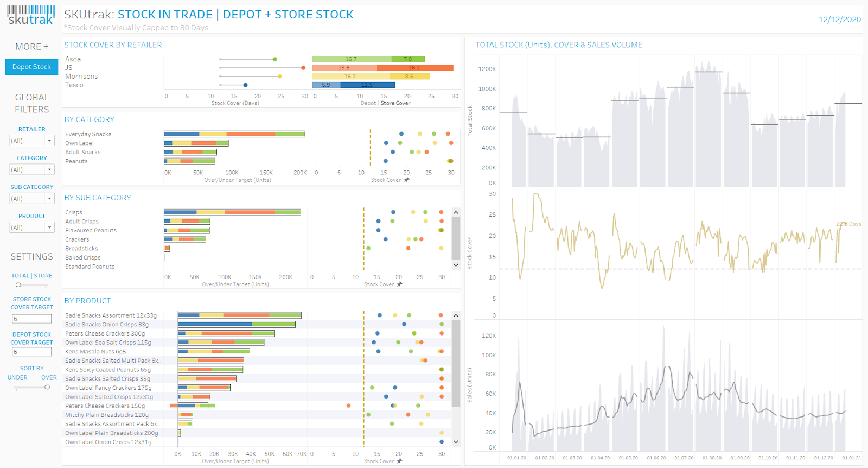
Task: Click the product list's down arrow
Action: click(456, 442)
